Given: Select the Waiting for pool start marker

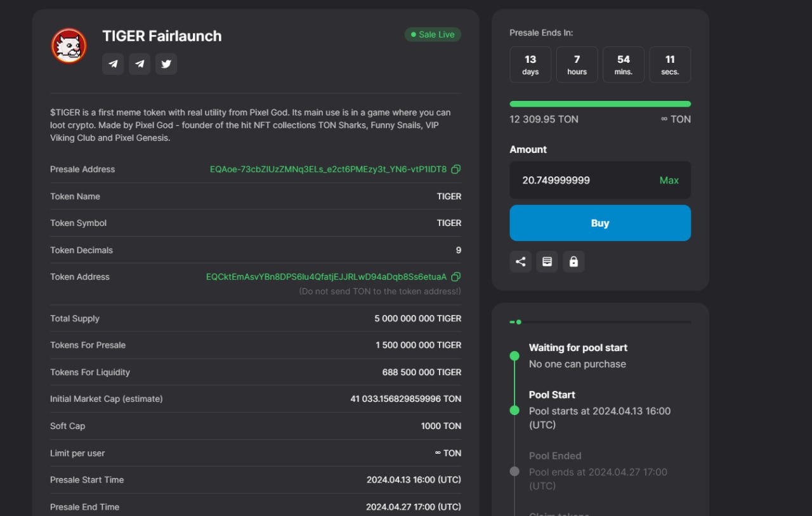Looking at the screenshot, I should click(x=514, y=356).
